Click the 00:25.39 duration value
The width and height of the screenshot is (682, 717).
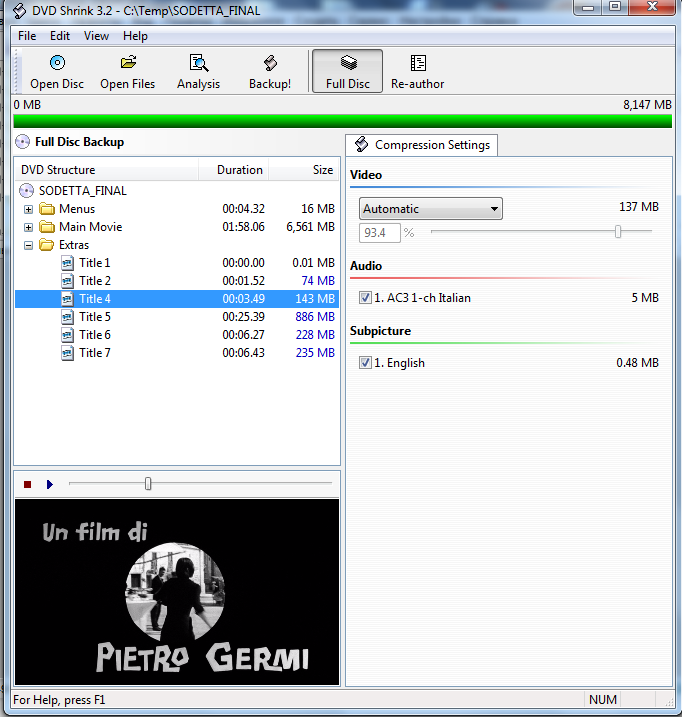click(x=243, y=317)
